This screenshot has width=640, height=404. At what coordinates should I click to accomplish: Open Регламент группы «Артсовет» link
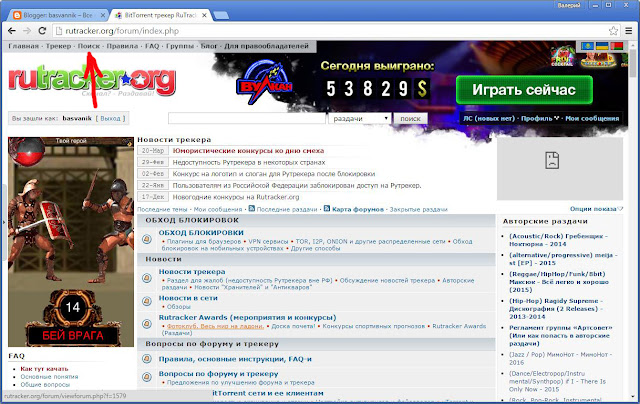[560, 335]
